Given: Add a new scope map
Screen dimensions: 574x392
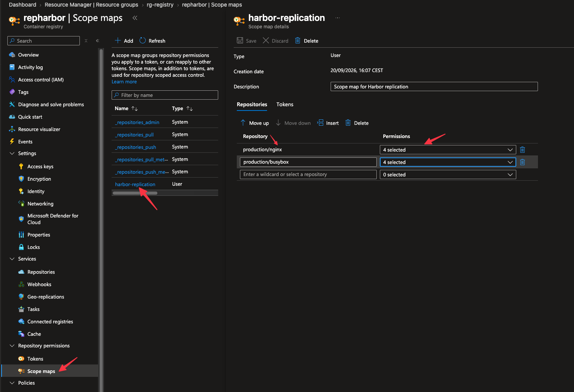Looking at the screenshot, I should (x=124, y=41).
